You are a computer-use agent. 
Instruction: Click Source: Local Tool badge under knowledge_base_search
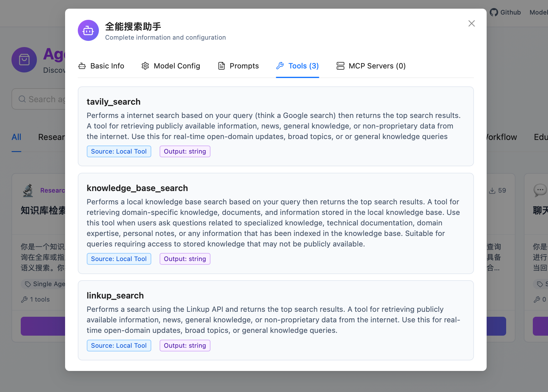point(119,259)
